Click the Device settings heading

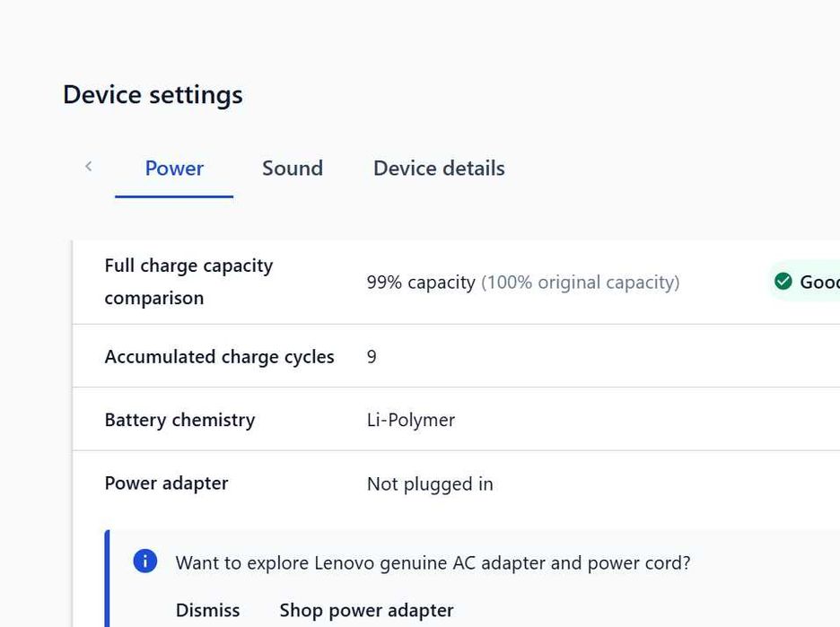153,95
